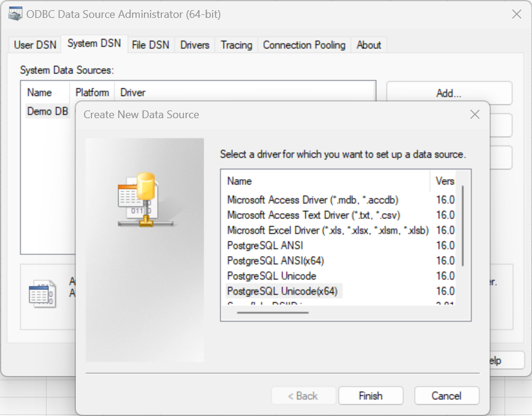This screenshot has height=416, width=532.
Task: Click Finish to confirm driver selection
Action: [x=370, y=396]
